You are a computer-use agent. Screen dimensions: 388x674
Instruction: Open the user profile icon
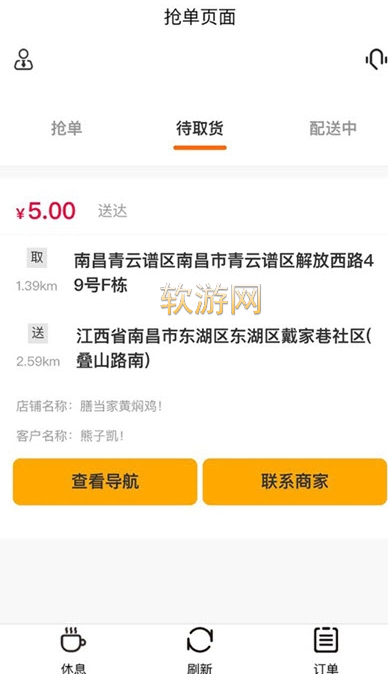pos(24,59)
